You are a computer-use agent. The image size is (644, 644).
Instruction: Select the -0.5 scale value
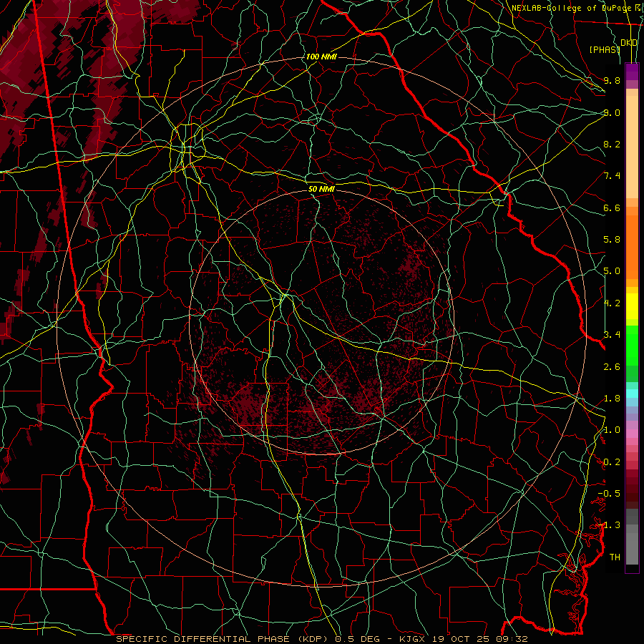609,494
